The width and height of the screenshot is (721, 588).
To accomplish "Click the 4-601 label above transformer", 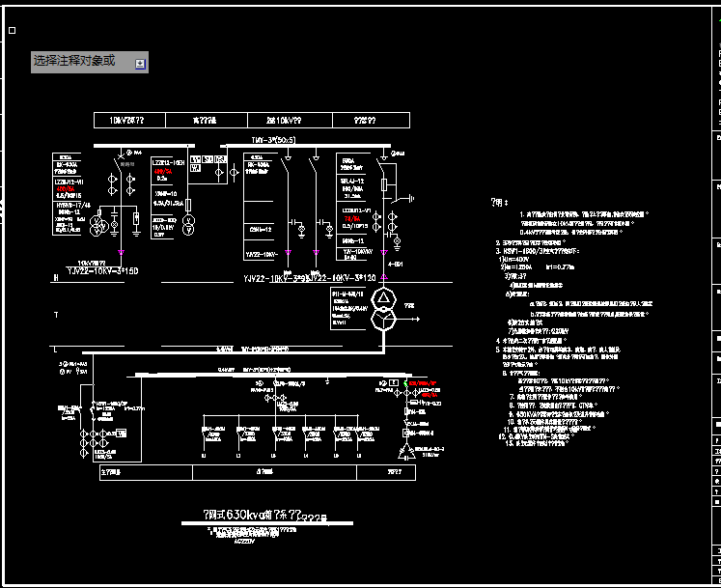I will pos(396,264).
